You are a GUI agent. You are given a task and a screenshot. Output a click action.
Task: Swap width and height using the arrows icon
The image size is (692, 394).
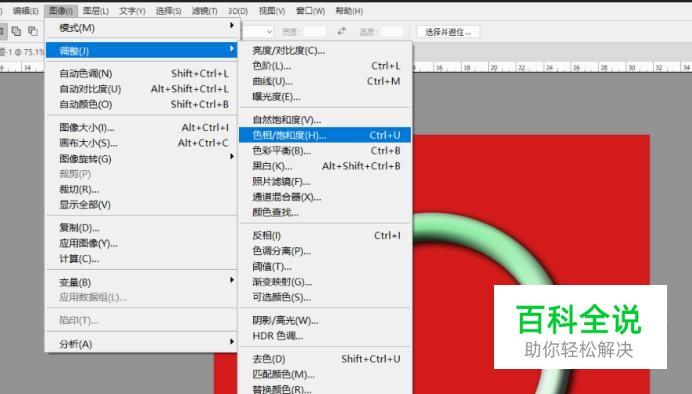pos(342,31)
